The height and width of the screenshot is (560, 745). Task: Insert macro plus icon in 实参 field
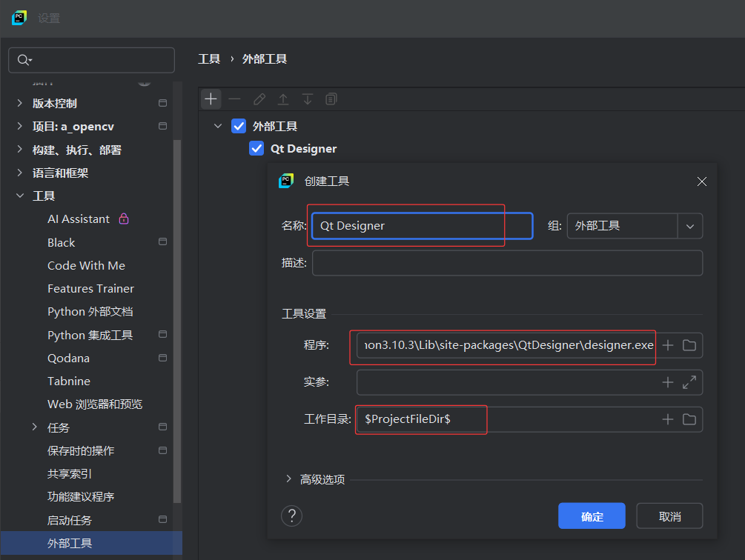click(668, 382)
